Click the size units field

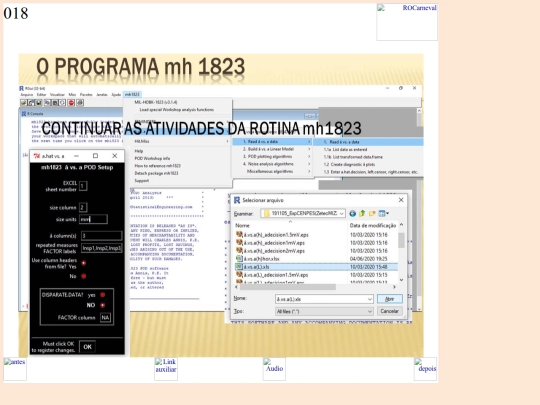tap(93, 219)
